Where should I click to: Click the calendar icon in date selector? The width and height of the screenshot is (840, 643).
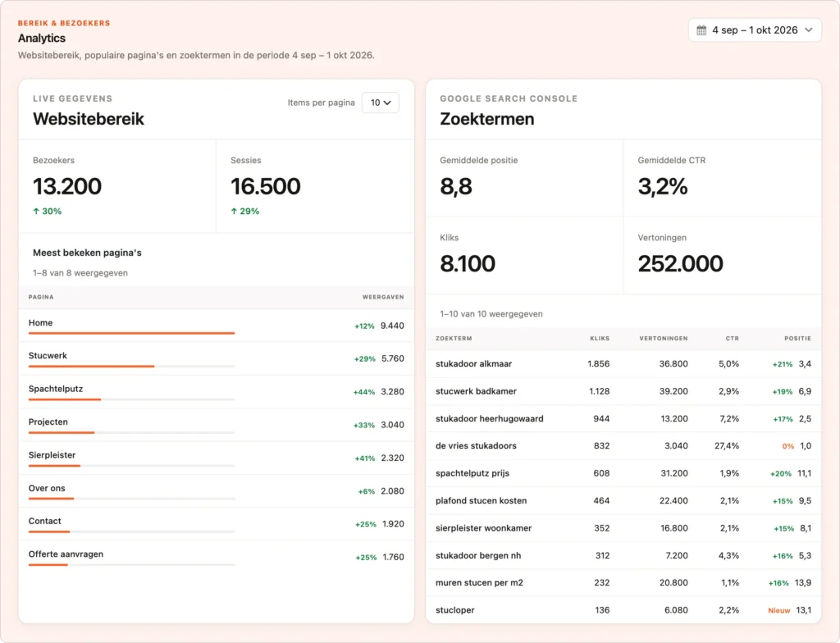[701, 30]
